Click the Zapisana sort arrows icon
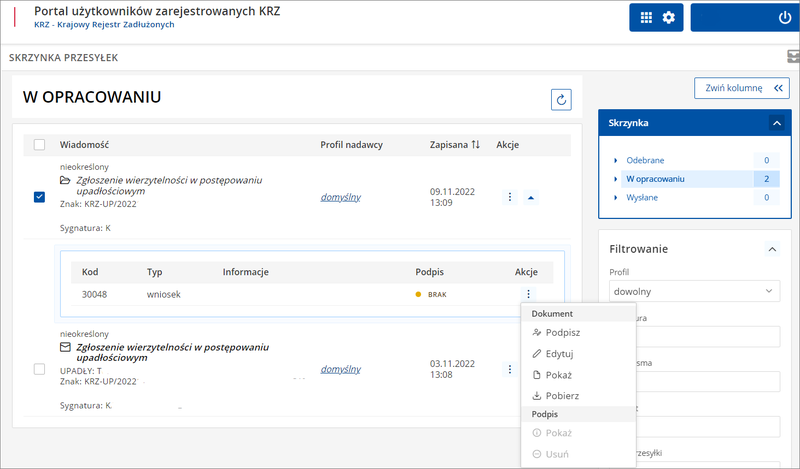 pos(476,145)
